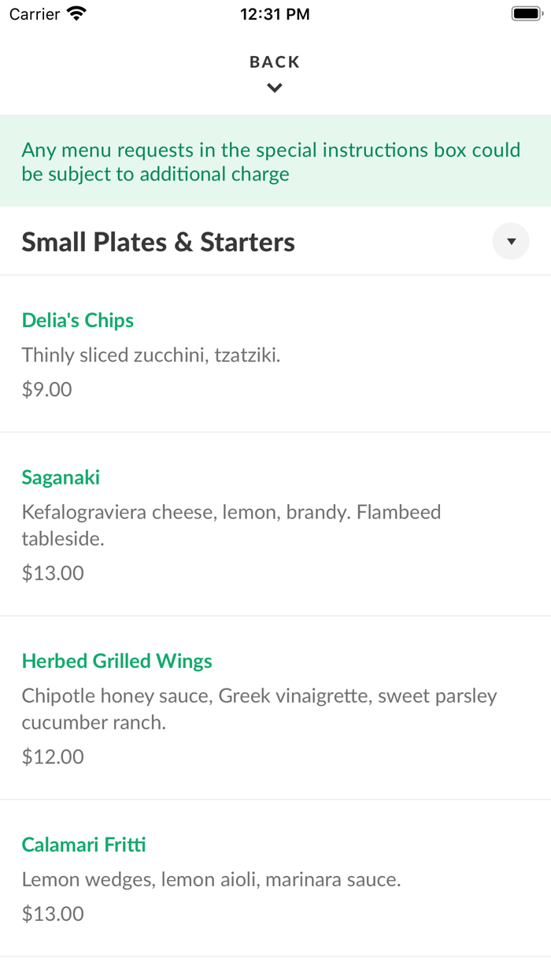551x980 pixels.
Task: Open the Calamari Fritti item link
Action: tap(83, 844)
